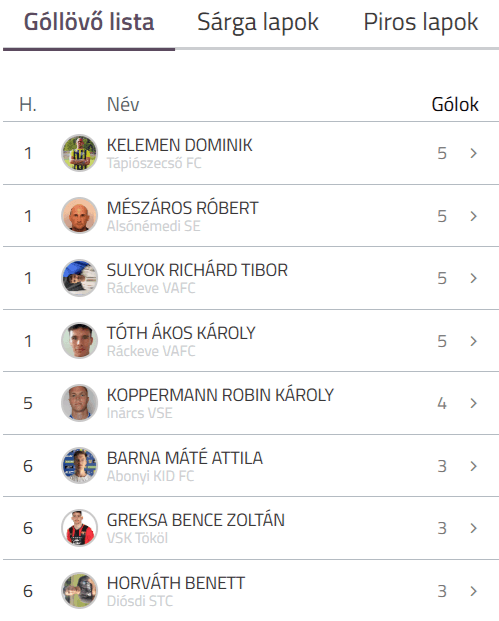Switch to the Sárga lapok tab
The image size is (499, 621).
coord(258,22)
